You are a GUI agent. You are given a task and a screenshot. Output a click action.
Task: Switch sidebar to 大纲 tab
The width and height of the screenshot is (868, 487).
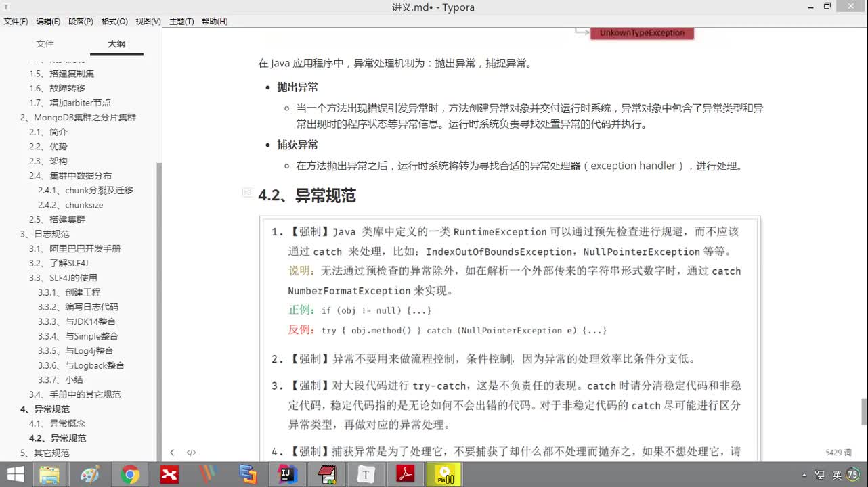(116, 44)
